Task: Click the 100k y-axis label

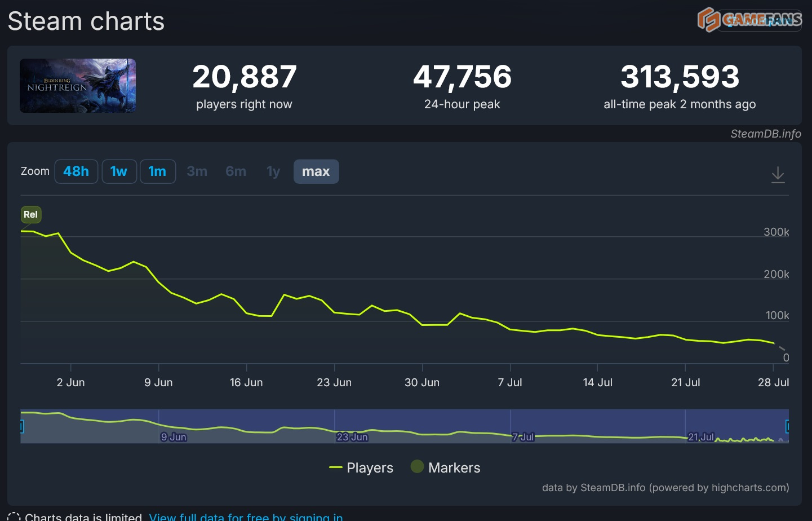Action: click(x=777, y=316)
